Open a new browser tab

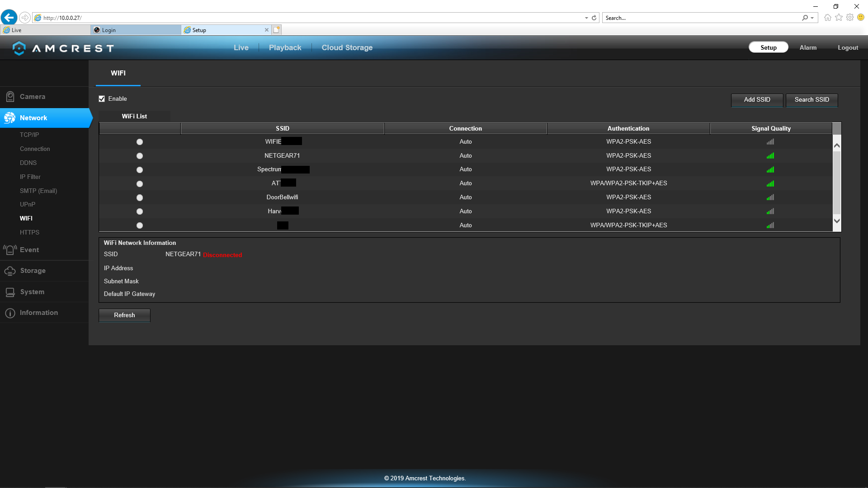coord(277,30)
